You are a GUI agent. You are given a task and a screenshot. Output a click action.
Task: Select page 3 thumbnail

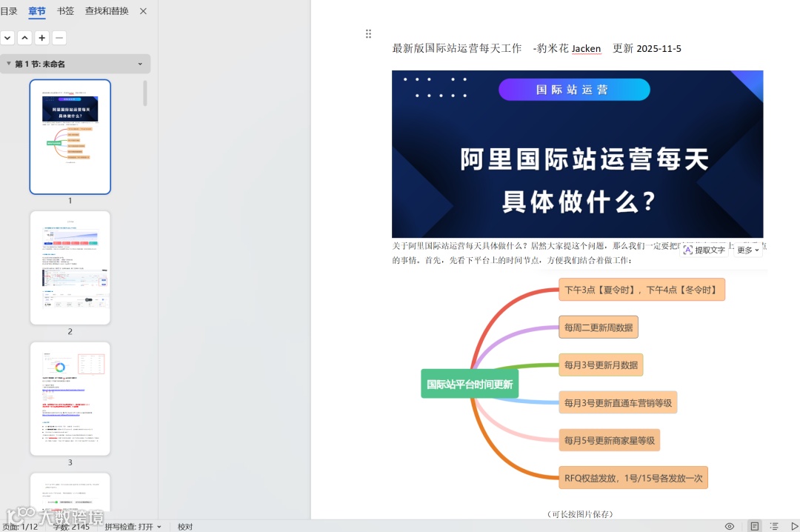[x=70, y=399]
